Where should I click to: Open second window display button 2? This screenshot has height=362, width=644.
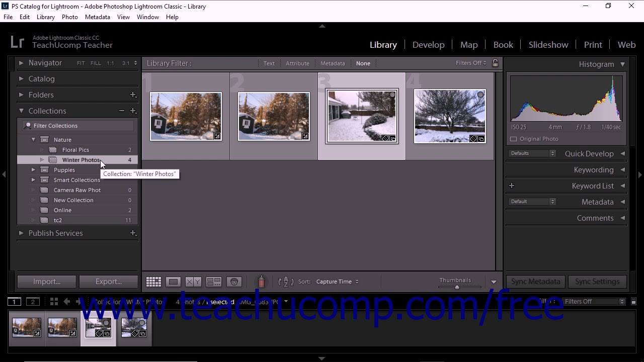[x=33, y=302]
